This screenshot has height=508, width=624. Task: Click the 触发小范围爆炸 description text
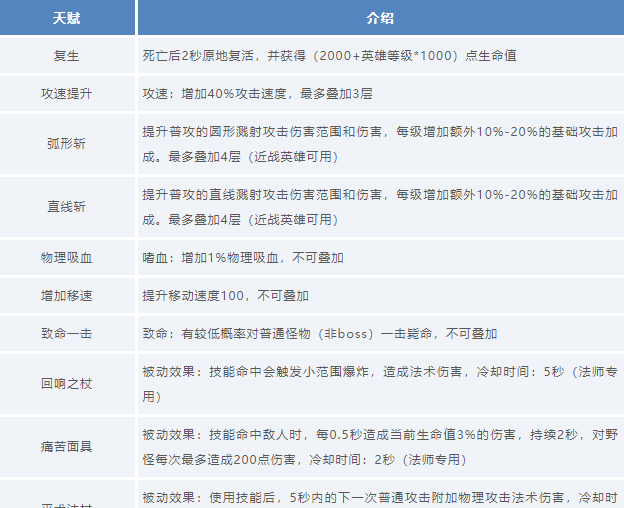(x=380, y=384)
